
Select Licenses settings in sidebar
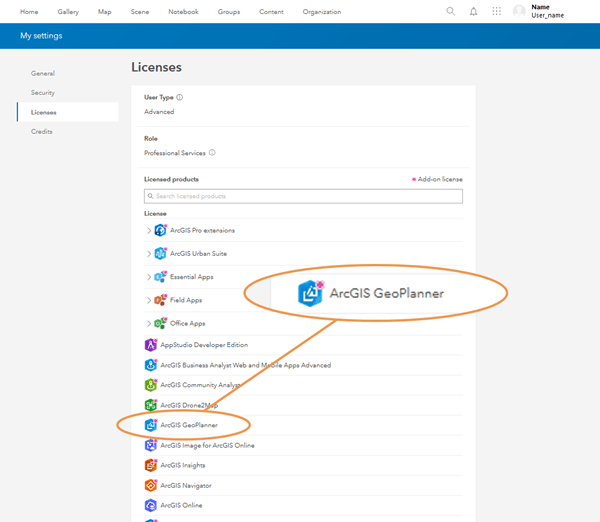coord(68,112)
